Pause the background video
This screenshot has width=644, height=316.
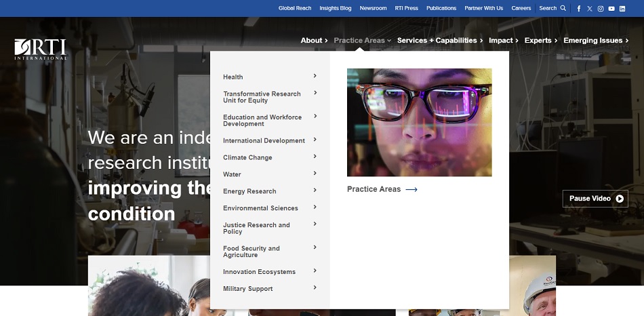point(595,199)
